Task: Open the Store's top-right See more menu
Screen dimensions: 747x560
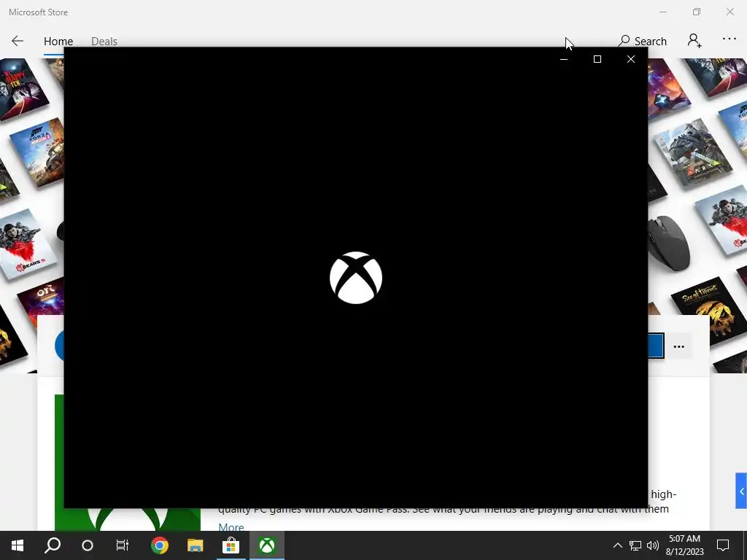Action: 729,39
